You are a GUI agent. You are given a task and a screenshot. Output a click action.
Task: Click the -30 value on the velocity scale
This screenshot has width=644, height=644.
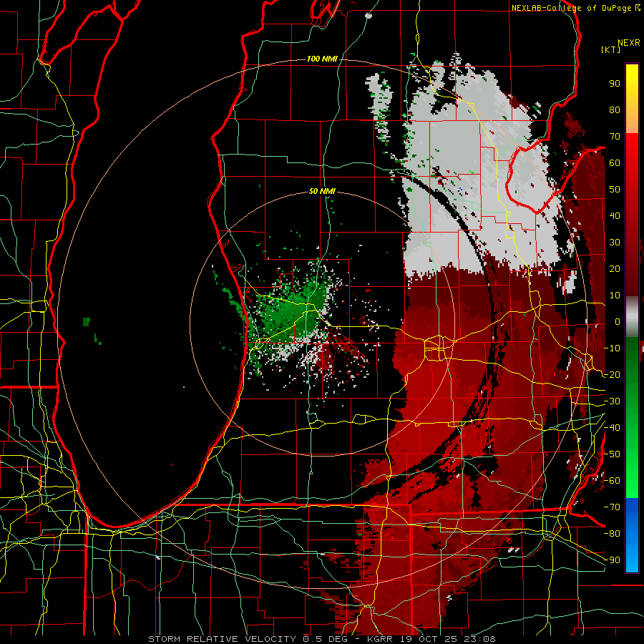(x=612, y=401)
